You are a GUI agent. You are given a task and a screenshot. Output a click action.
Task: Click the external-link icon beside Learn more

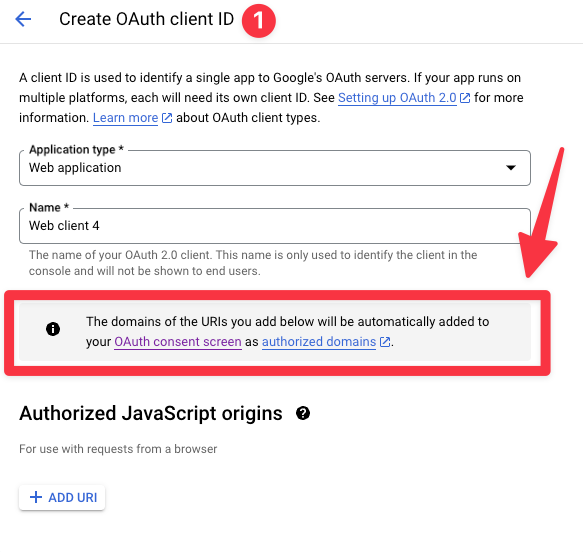click(167, 118)
